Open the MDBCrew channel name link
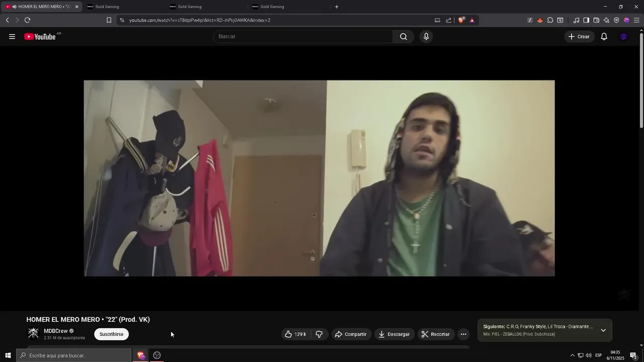Screen dimensions: 644x362 click(x=55, y=331)
